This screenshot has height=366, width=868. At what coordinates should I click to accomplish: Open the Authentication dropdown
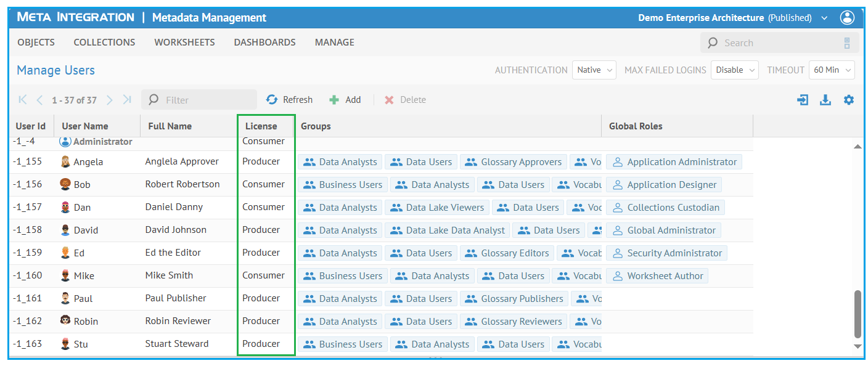[594, 70]
